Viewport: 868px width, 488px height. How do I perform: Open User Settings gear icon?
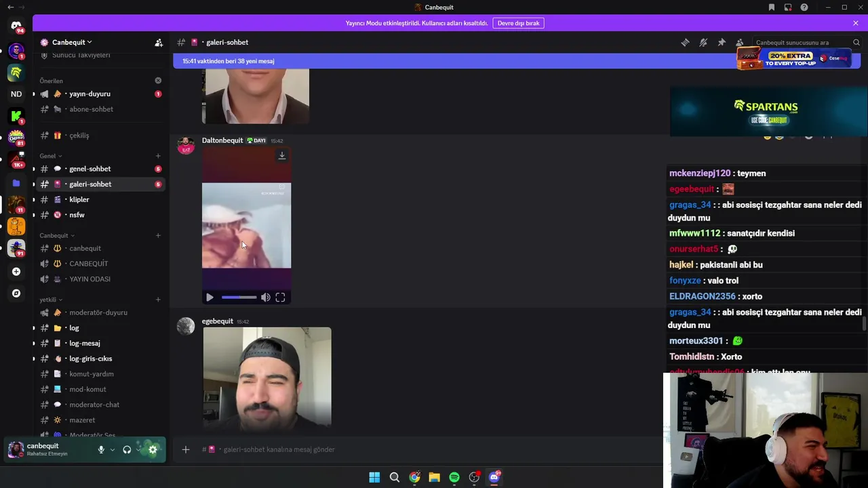(x=153, y=449)
